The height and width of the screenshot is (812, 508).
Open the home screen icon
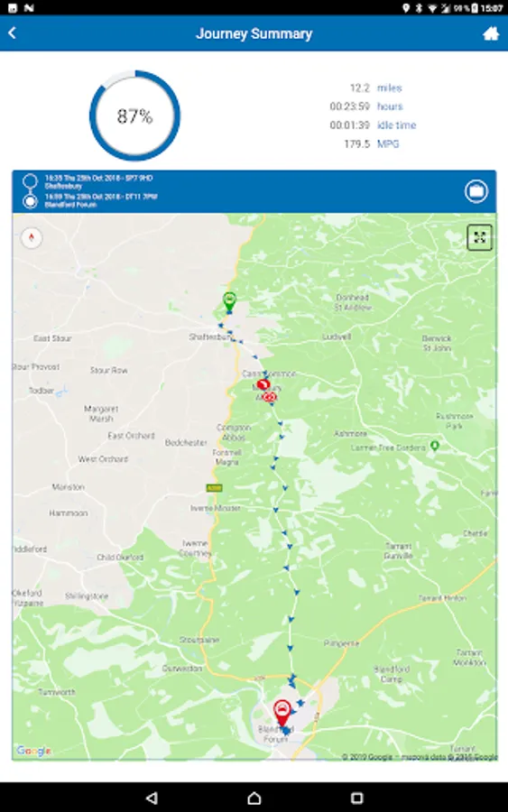[490, 33]
